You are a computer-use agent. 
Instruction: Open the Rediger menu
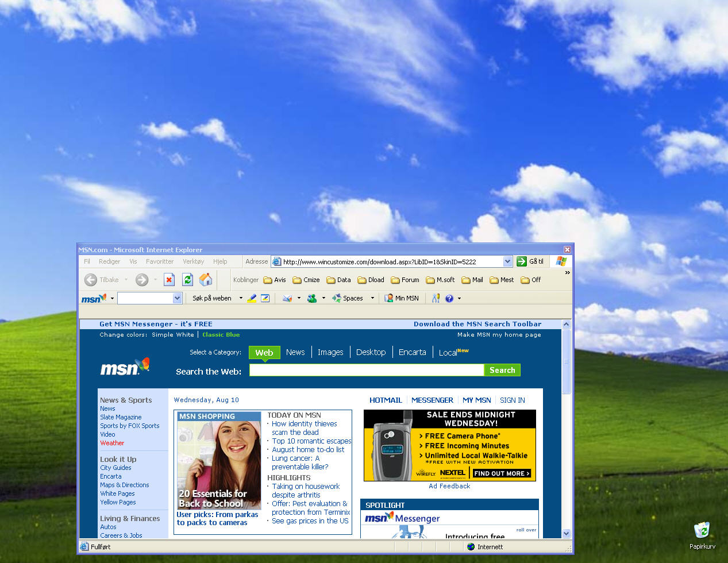click(x=110, y=261)
